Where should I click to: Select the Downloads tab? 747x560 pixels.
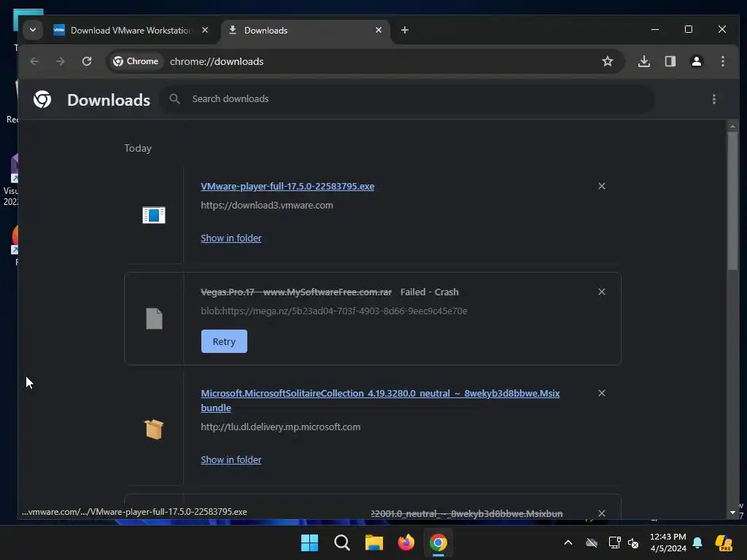(305, 30)
